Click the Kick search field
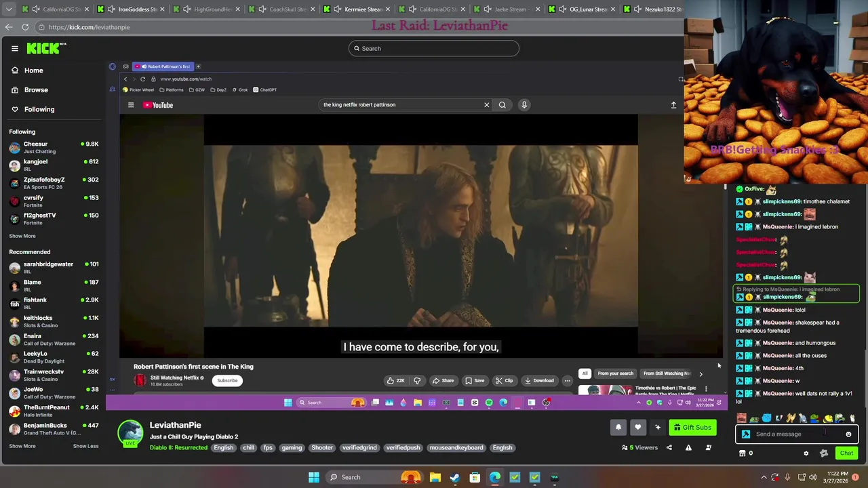The image size is (868, 488). pos(434,48)
